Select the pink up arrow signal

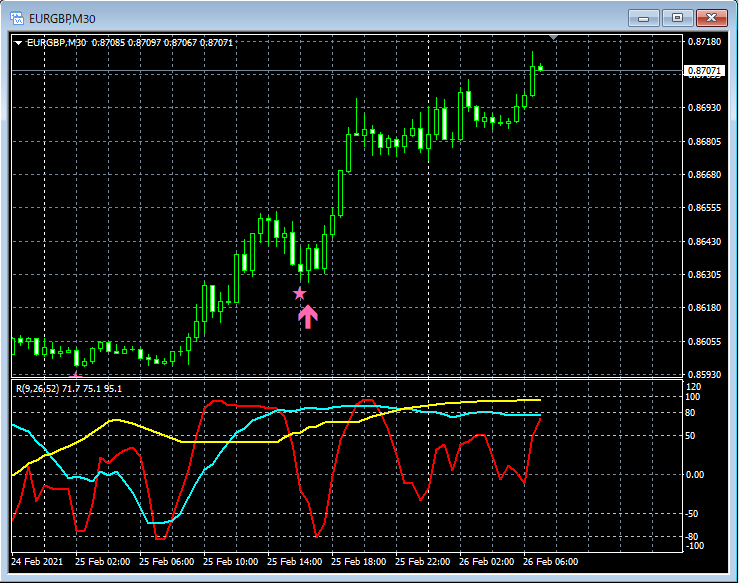(x=308, y=316)
